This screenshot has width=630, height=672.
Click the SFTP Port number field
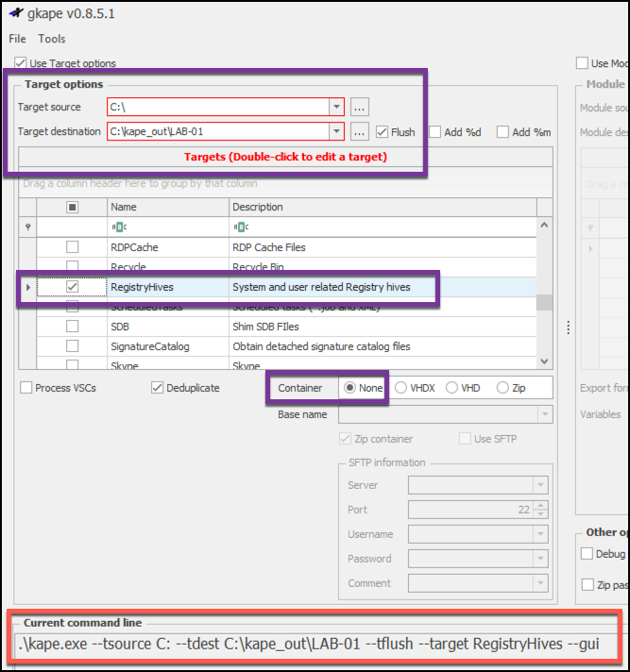coord(470,510)
